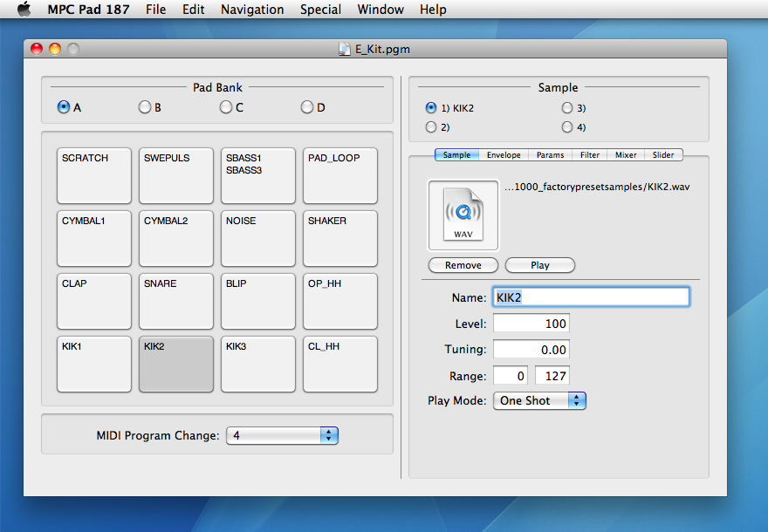Image resolution: width=768 pixels, height=532 pixels.
Task: Open the Slider tab
Action: pos(663,155)
